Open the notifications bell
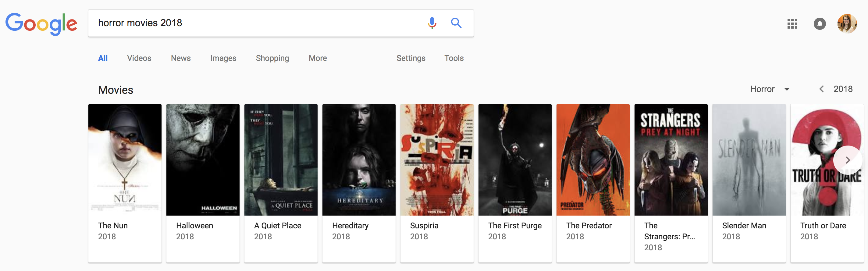This screenshot has width=868, height=271. click(x=820, y=23)
